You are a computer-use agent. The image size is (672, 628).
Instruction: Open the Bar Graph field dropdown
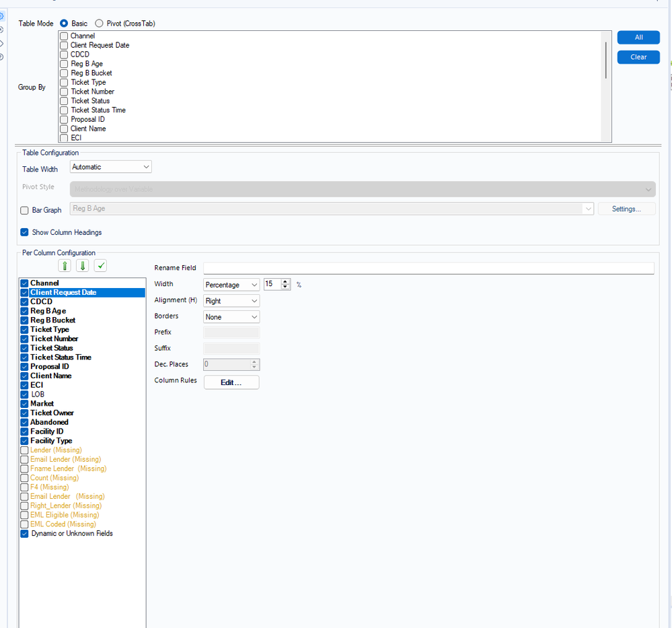pyautogui.click(x=332, y=209)
